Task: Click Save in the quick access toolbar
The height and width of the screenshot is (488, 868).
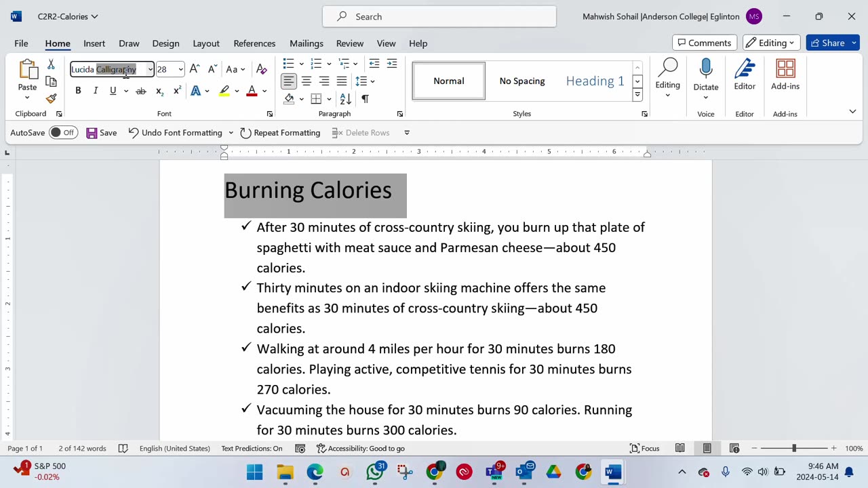Action: click(x=102, y=133)
